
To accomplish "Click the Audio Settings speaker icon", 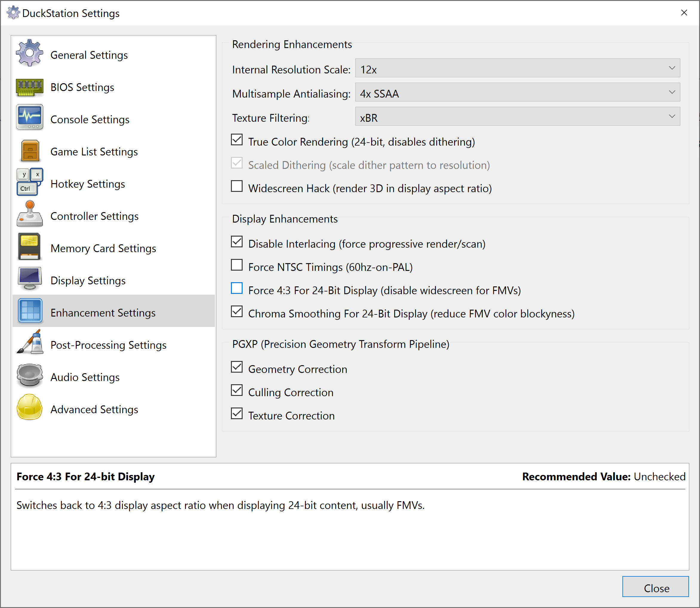I will [x=30, y=375].
